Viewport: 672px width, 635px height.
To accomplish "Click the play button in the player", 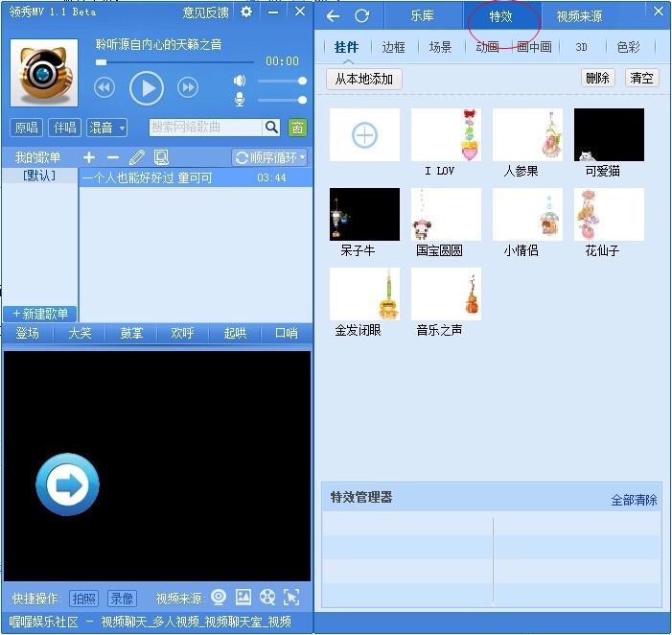I will coord(147,88).
